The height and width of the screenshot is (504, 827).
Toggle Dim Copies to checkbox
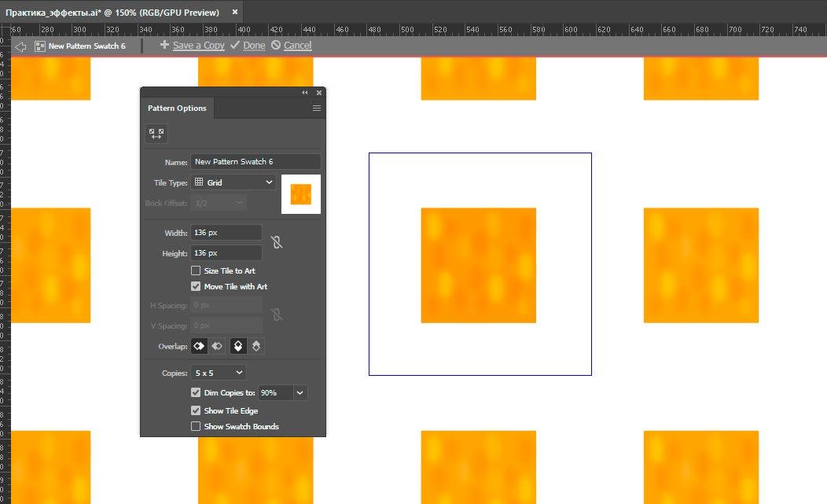coord(196,392)
